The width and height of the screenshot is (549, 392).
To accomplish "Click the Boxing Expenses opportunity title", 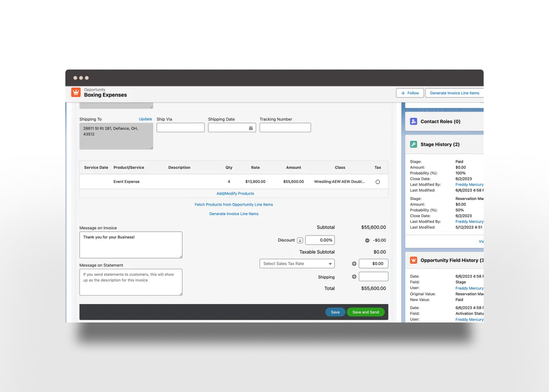I will tap(106, 95).
